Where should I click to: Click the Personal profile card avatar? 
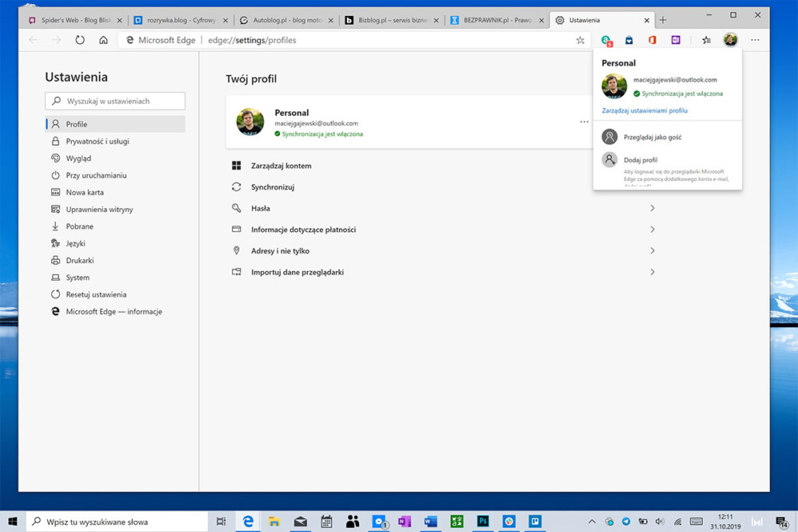coord(250,122)
